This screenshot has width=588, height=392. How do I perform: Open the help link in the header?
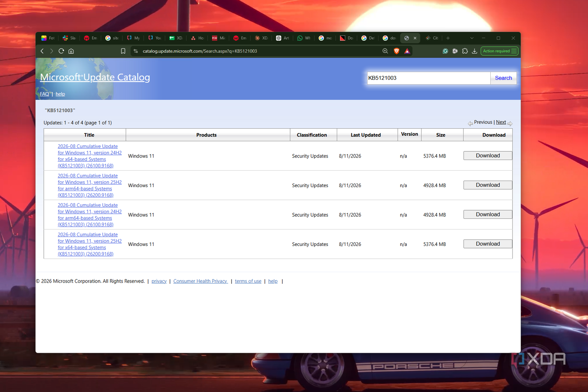coord(60,94)
